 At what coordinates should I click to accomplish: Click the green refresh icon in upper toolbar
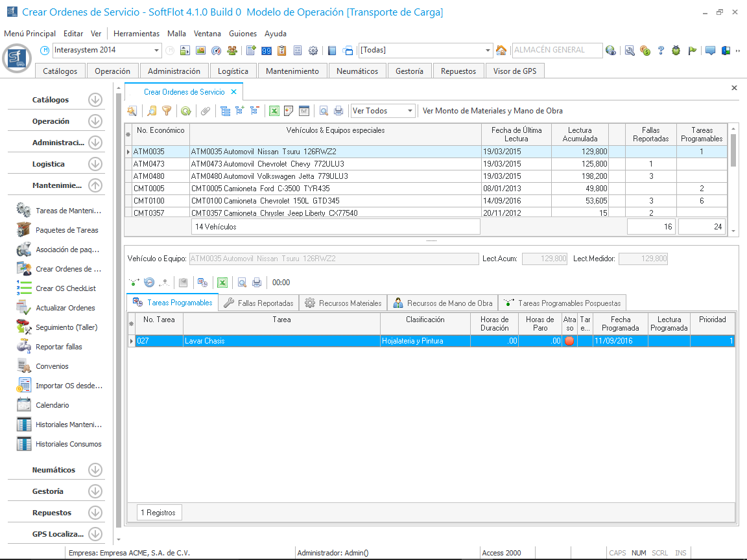[x=185, y=111]
